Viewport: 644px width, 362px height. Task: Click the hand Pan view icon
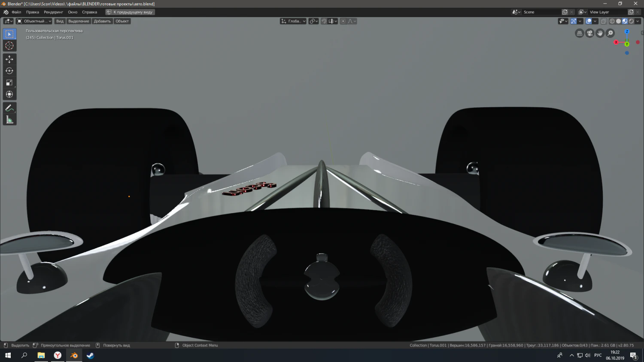pos(600,33)
